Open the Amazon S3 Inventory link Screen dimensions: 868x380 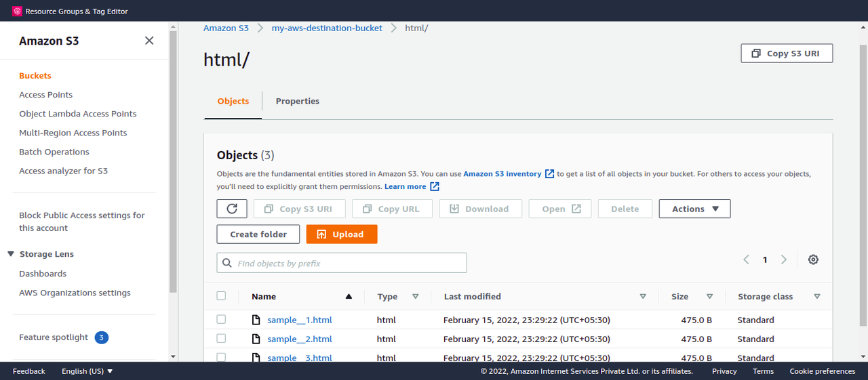coord(502,174)
